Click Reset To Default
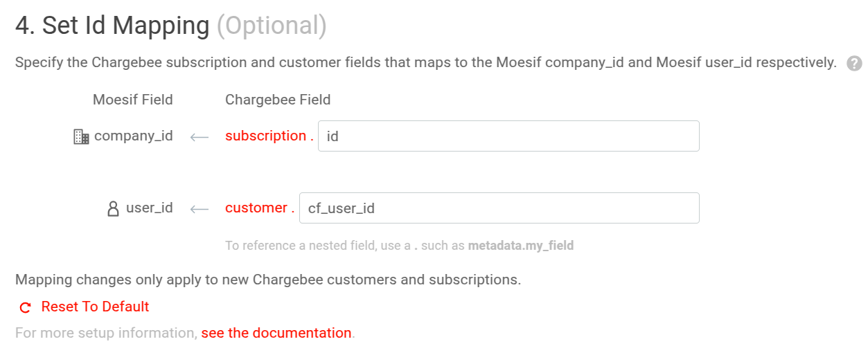The image size is (868, 346). [x=95, y=307]
